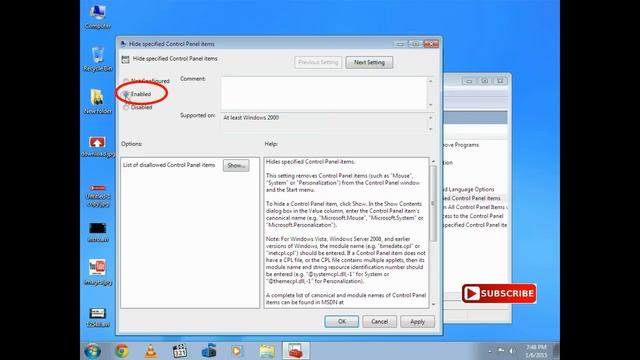Launch Google Chrome from the taskbar

pos(122,351)
